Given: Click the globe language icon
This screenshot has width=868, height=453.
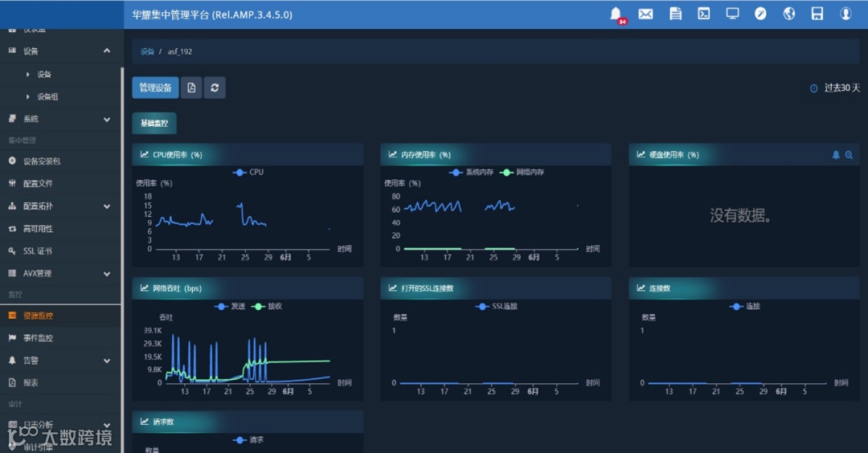Looking at the screenshot, I should coord(789,14).
